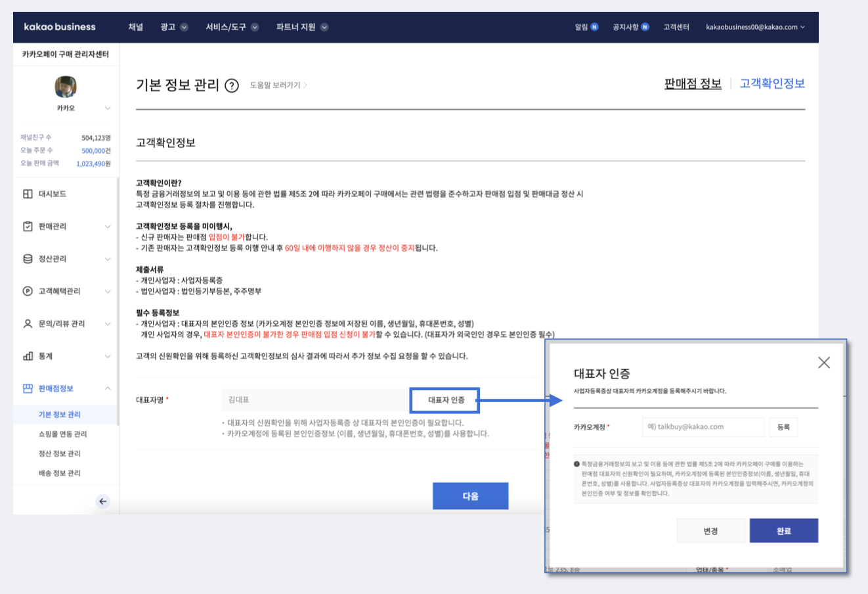Click the info icon in dialog notice
The width and height of the screenshot is (868, 594).
pos(576,464)
